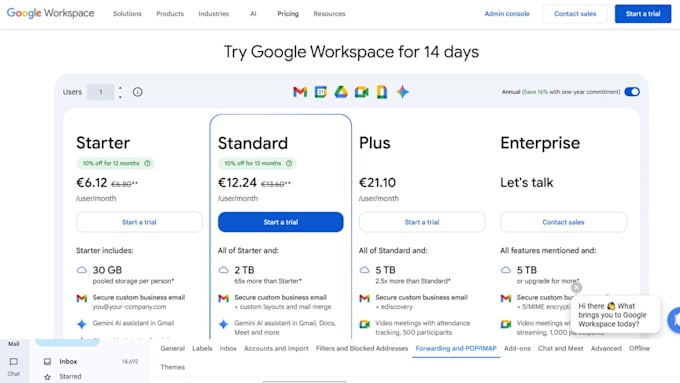Dismiss the chat greeting popup
680x383 pixels.
tap(576, 287)
